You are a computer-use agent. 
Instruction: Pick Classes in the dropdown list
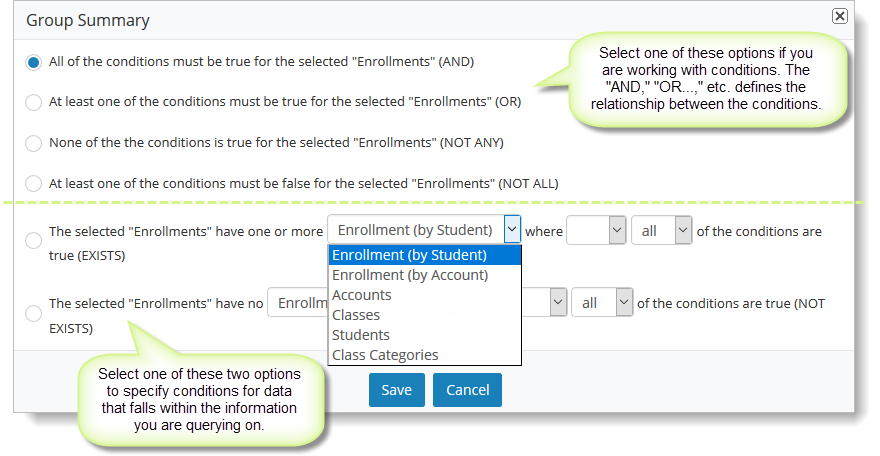click(425, 315)
